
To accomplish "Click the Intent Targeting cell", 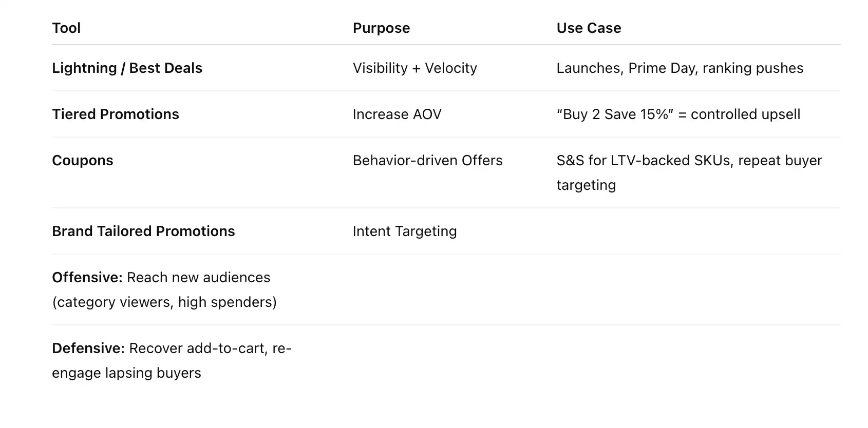I will pos(405,231).
